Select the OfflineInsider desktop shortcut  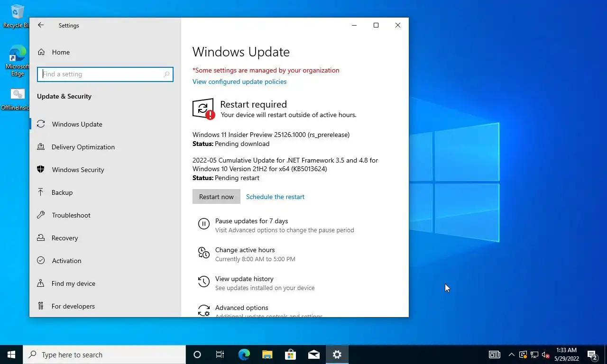(x=16, y=99)
